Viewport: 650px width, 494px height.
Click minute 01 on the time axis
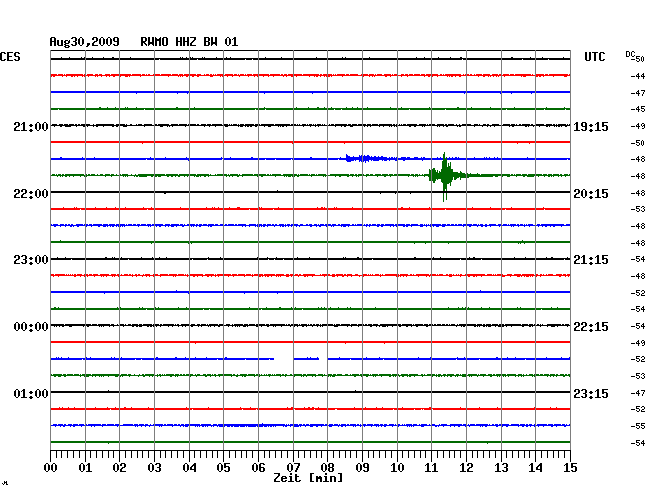click(85, 468)
